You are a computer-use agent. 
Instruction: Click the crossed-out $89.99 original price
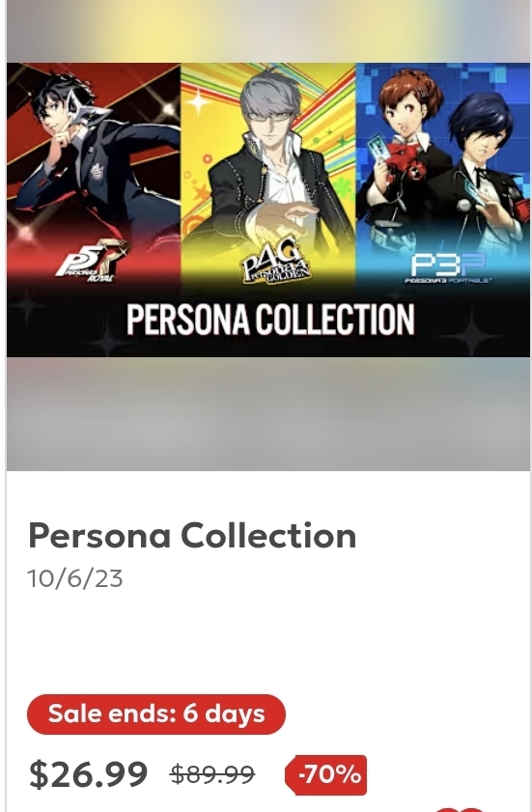(212, 774)
